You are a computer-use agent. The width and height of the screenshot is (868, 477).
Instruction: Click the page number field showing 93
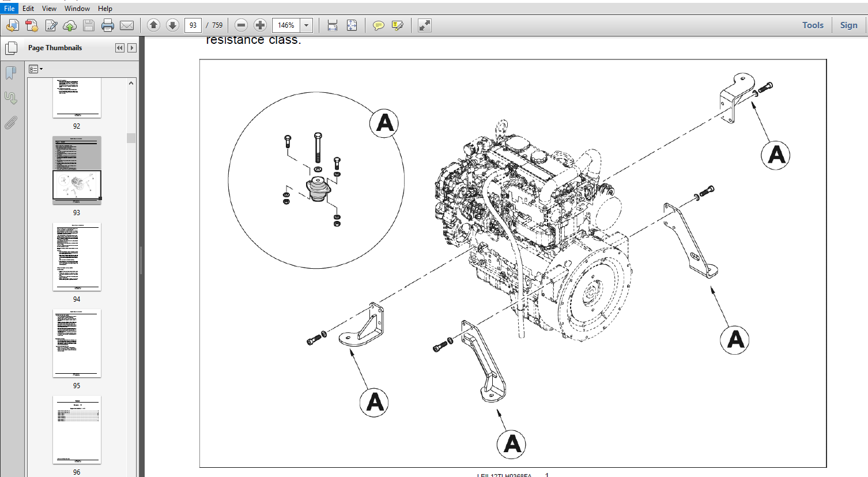193,25
